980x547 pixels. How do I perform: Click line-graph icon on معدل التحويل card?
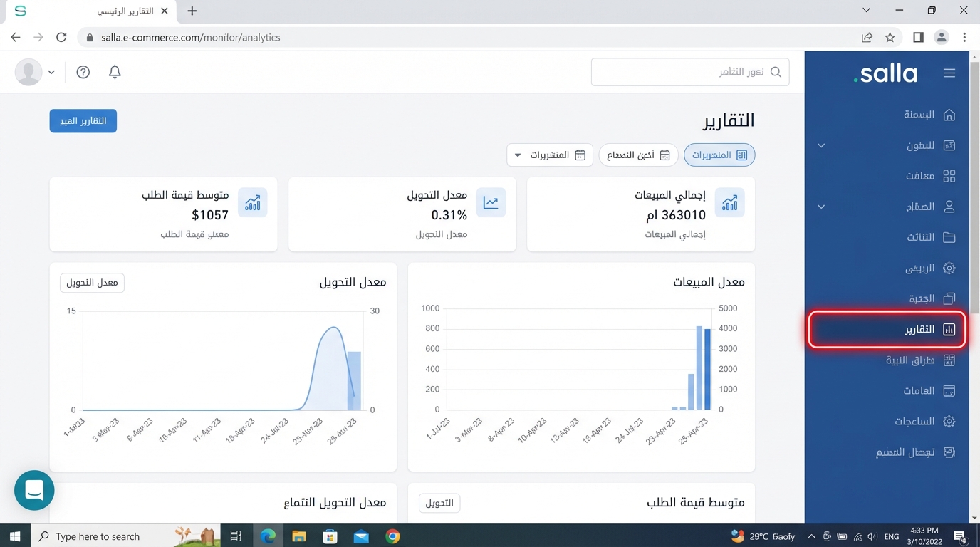491,202
